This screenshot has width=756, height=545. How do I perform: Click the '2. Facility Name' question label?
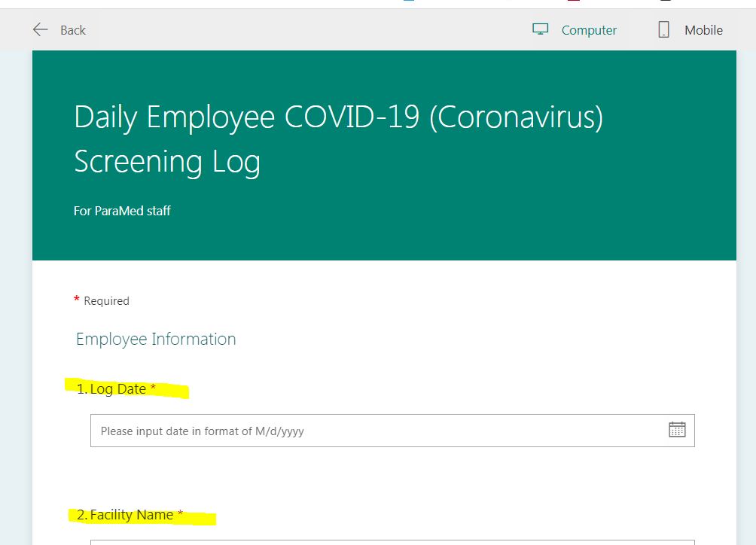click(x=130, y=515)
